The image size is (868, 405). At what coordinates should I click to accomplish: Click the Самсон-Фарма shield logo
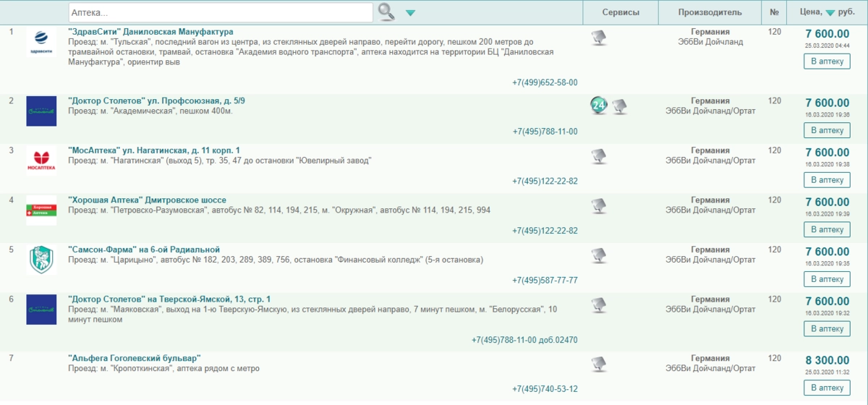(41, 260)
